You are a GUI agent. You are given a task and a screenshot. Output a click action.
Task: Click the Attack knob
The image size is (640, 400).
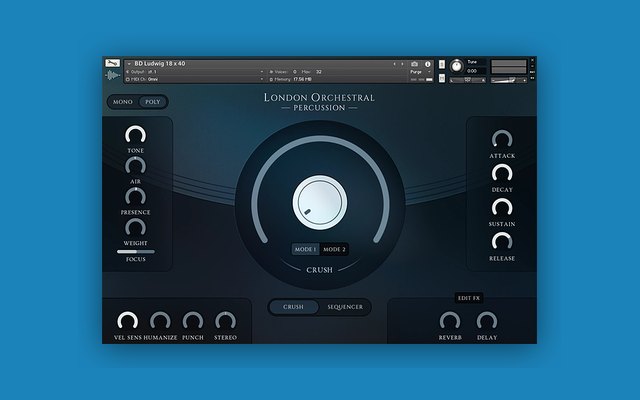tap(502, 140)
